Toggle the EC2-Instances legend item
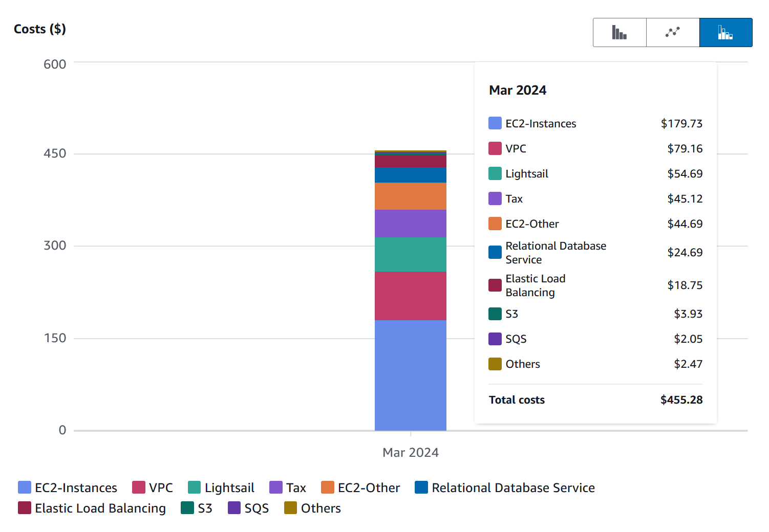This screenshot has width=769, height=532. click(x=68, y=487)
